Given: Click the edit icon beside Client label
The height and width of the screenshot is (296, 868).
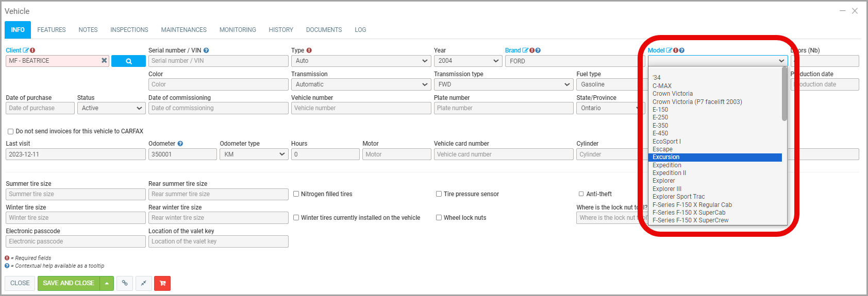Looking at the screenshot, I should (26, 50).
